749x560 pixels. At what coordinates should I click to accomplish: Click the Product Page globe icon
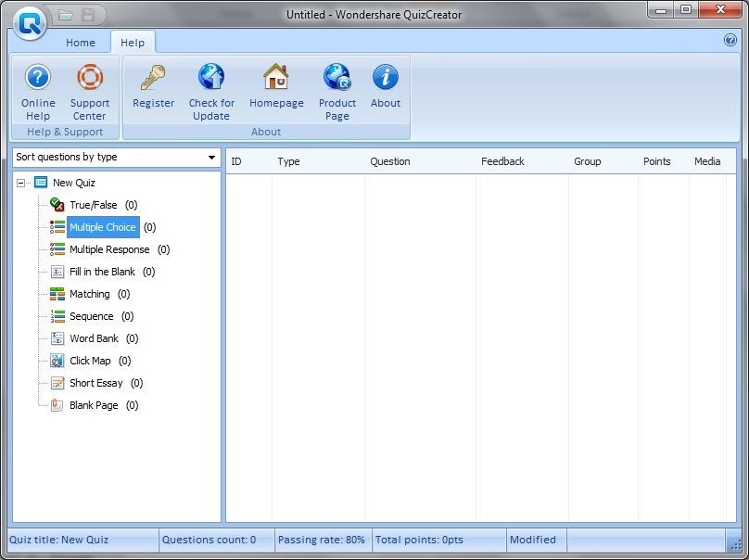336,78
